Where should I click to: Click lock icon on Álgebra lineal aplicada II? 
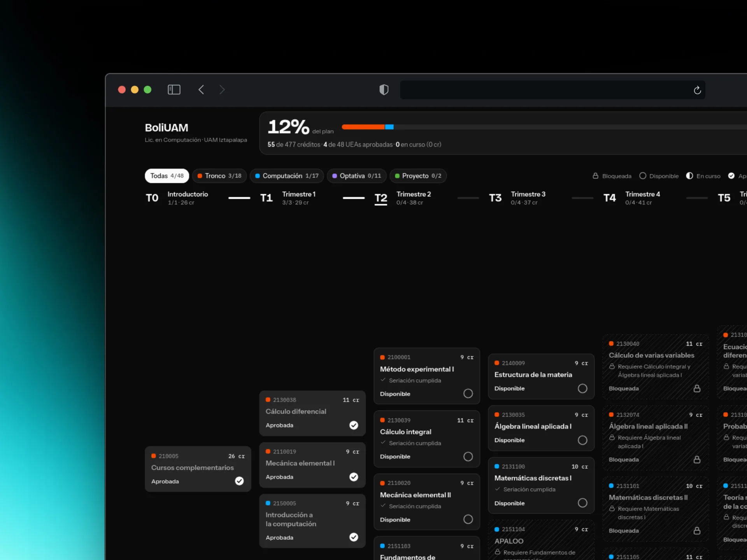tap(697, 460)
